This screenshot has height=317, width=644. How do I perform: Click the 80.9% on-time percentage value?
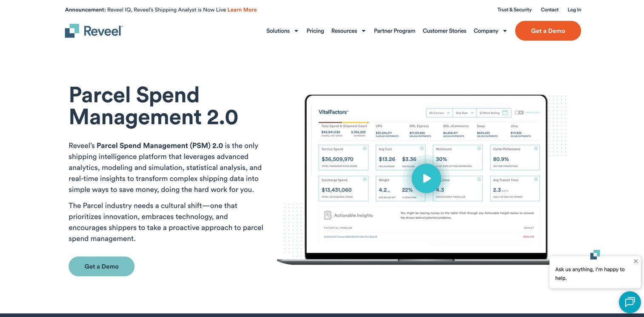(x=501, y=159)
